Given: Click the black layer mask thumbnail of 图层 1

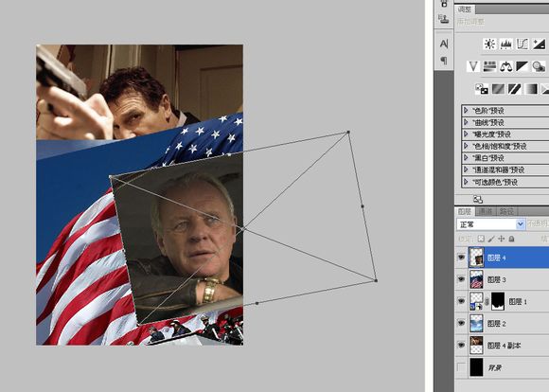Looking at the screenshot, I should (x=498, y=301).
